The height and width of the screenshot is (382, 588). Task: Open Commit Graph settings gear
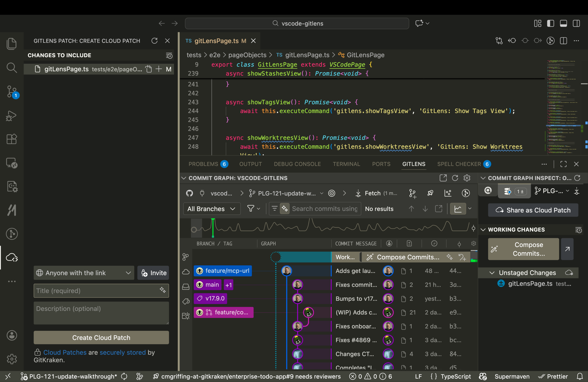coord(467,178)
